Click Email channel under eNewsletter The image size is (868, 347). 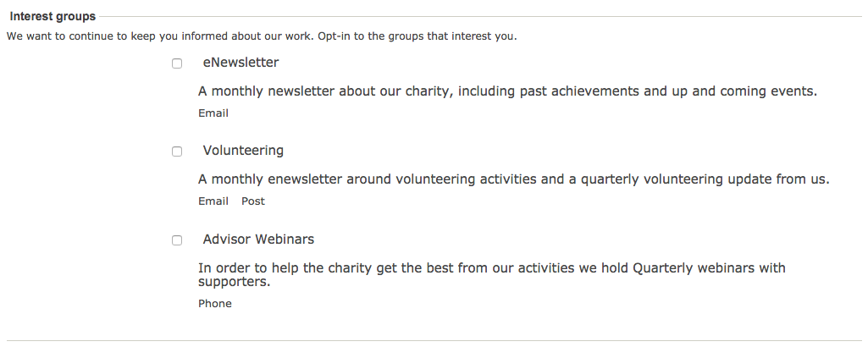pyautogui.click(x=213, y=113)
